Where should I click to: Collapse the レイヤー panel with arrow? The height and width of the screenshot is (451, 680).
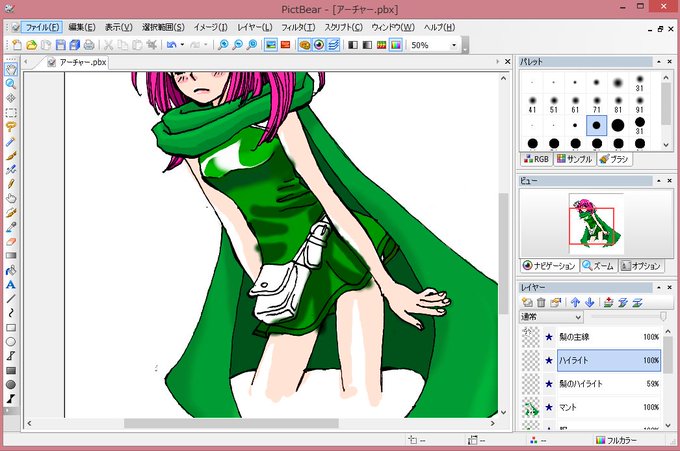[659, 287]
